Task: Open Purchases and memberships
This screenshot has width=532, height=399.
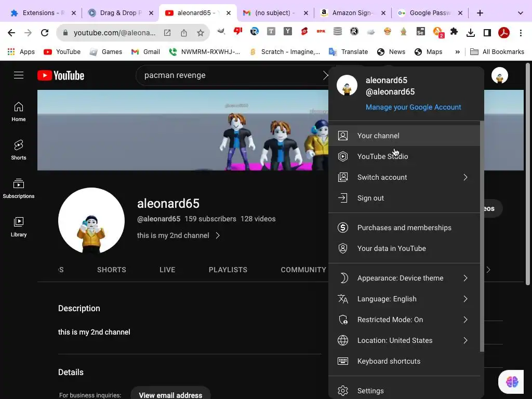Action: 404,228
